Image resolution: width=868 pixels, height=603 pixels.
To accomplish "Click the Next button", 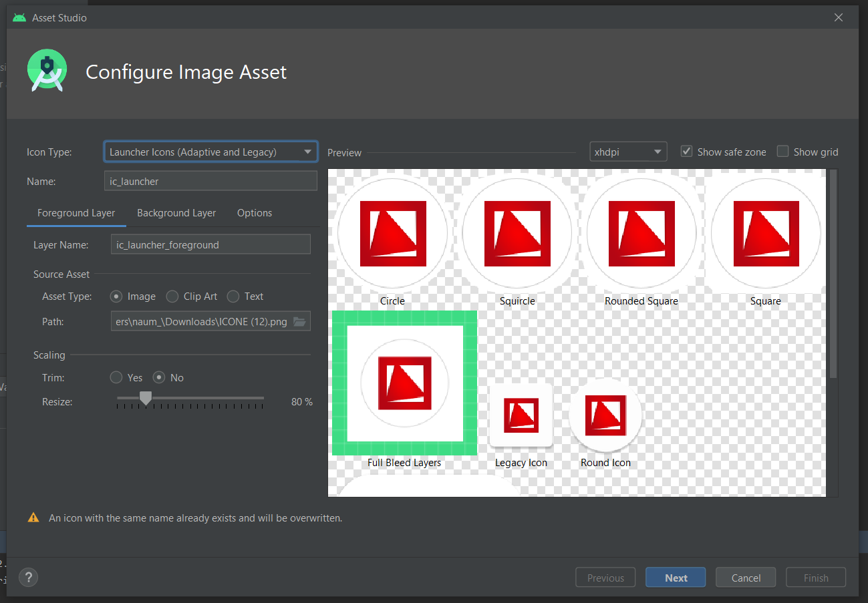I will [676, 578].
